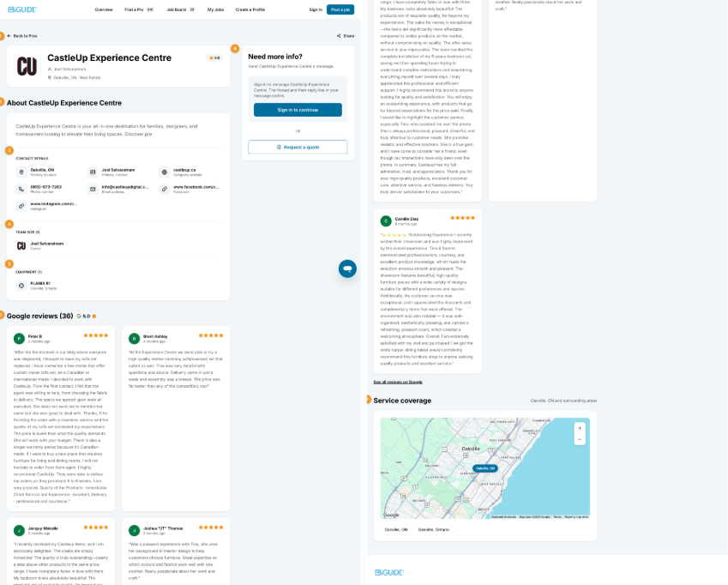Zoom out on the coverage map
This screenshot has height=585, width=728.
tap(580, 439)
